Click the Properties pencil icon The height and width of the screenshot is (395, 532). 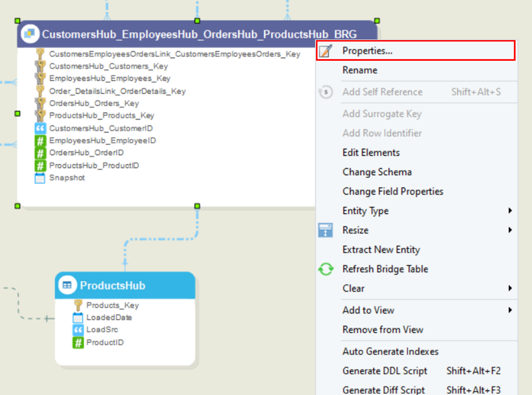click(x=325, y=51)
